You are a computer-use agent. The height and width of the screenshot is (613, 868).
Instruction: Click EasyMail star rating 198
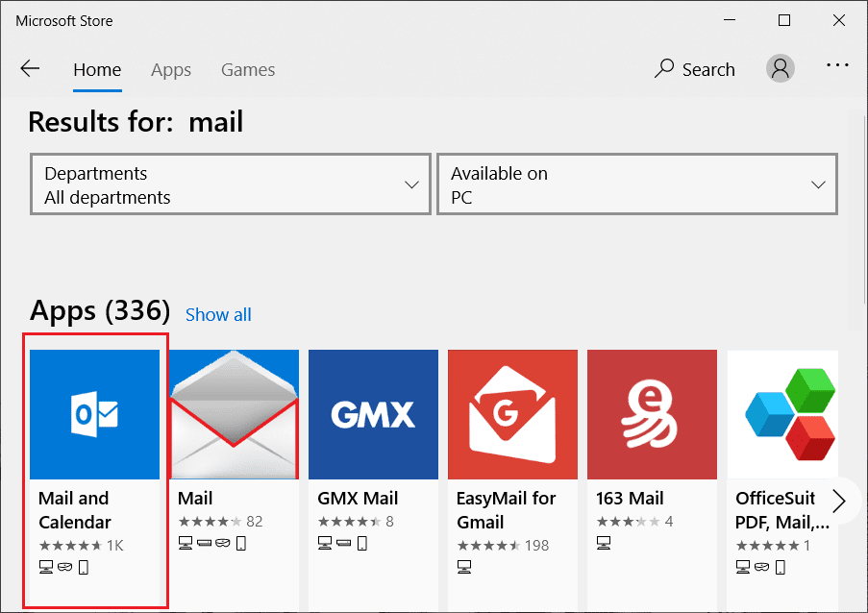pos(503,546)
